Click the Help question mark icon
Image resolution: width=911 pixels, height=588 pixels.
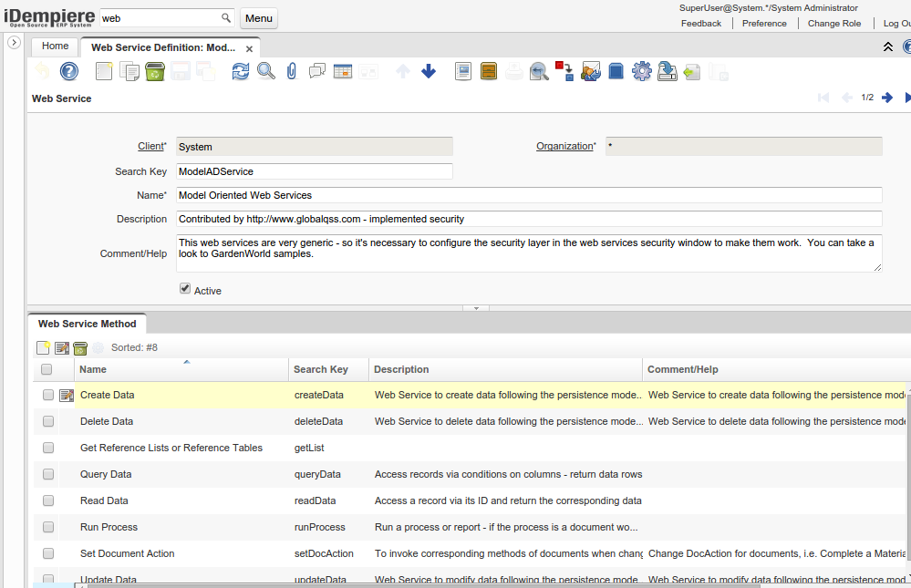(x=69, y=71)
